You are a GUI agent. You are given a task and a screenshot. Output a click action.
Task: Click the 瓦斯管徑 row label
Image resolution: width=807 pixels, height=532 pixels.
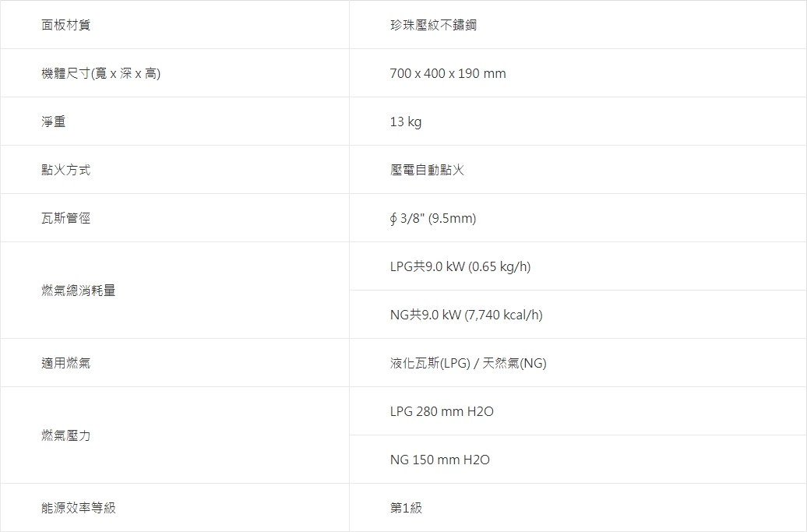(x=66, y=218)
